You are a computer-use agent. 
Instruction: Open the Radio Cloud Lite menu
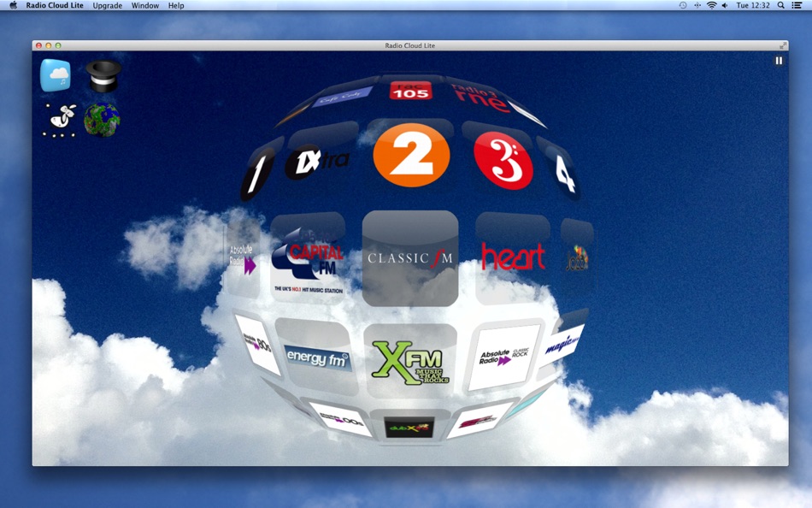coord(55,5)
